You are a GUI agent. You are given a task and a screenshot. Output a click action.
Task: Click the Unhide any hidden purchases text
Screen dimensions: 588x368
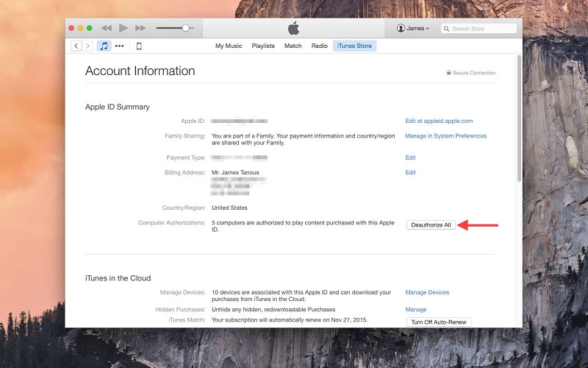click(273, 309)
